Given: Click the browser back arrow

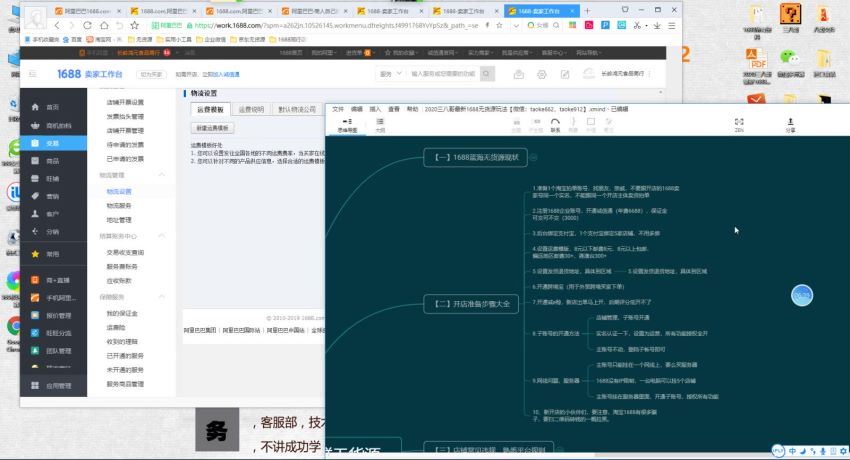Looking at the screenshot, I should [57, 25].
